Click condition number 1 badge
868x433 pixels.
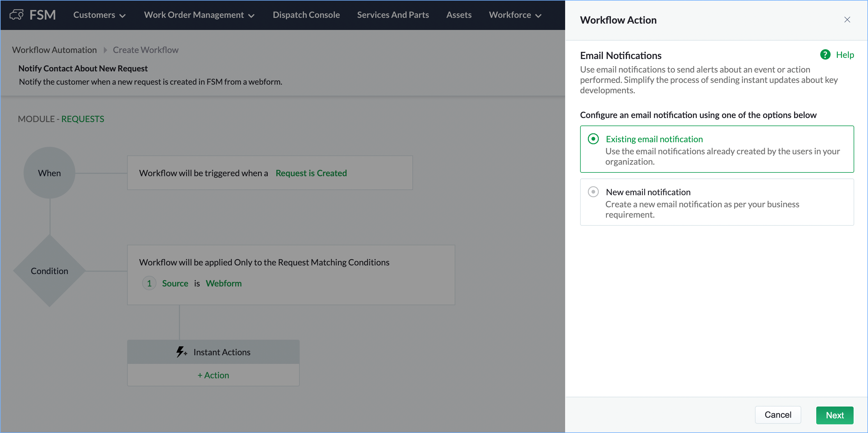(x=149, y=283)
